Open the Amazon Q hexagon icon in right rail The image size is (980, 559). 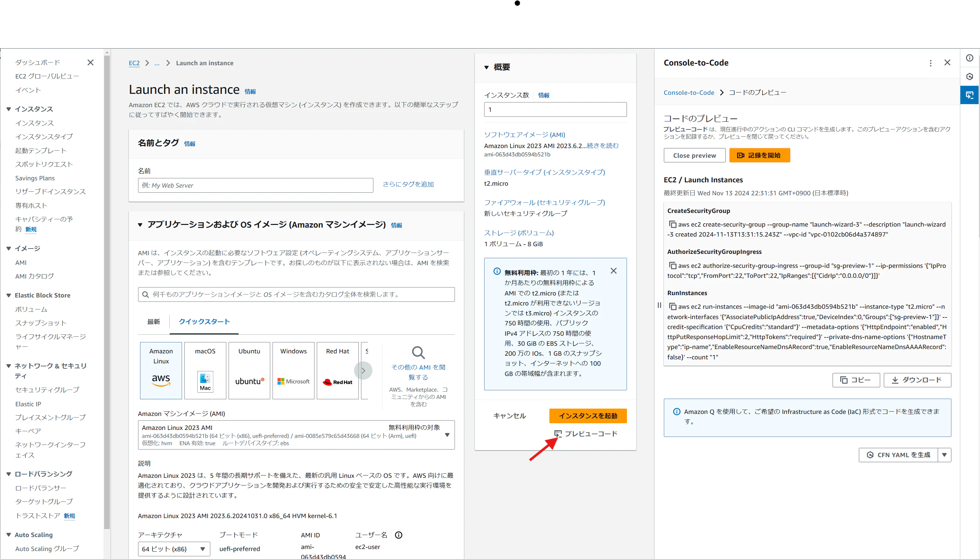[970, 77]
